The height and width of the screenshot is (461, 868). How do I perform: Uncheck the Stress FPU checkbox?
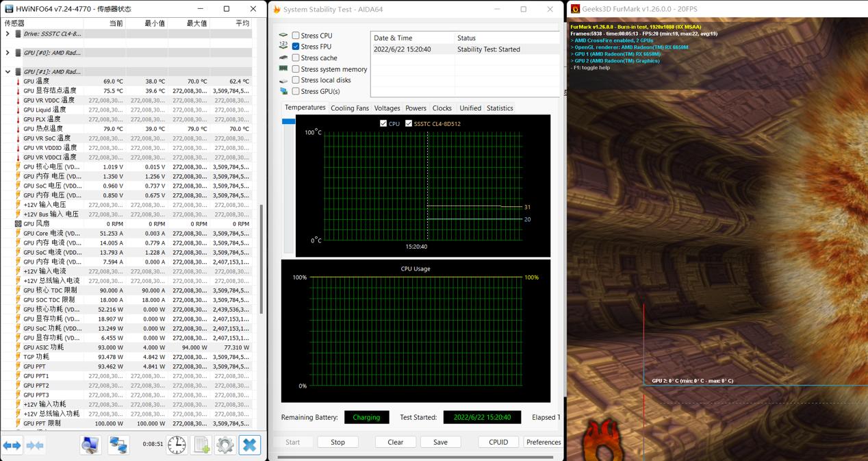(x=296, y=47)
